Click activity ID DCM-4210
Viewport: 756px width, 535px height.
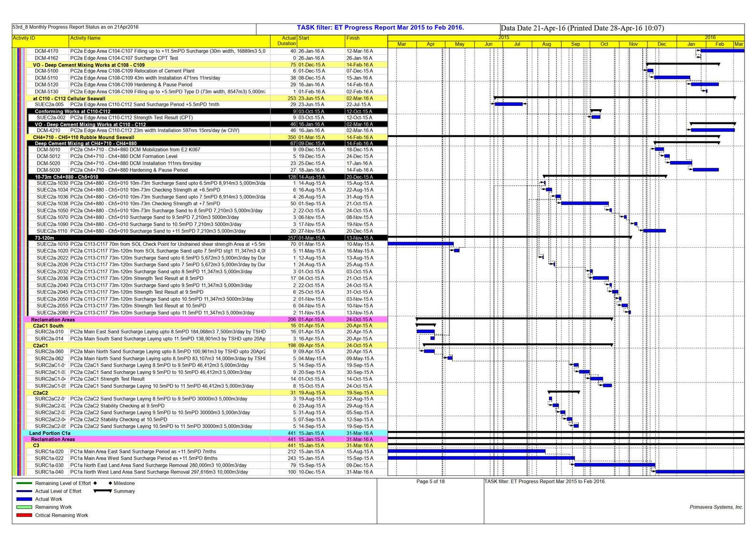click(49, 131)
